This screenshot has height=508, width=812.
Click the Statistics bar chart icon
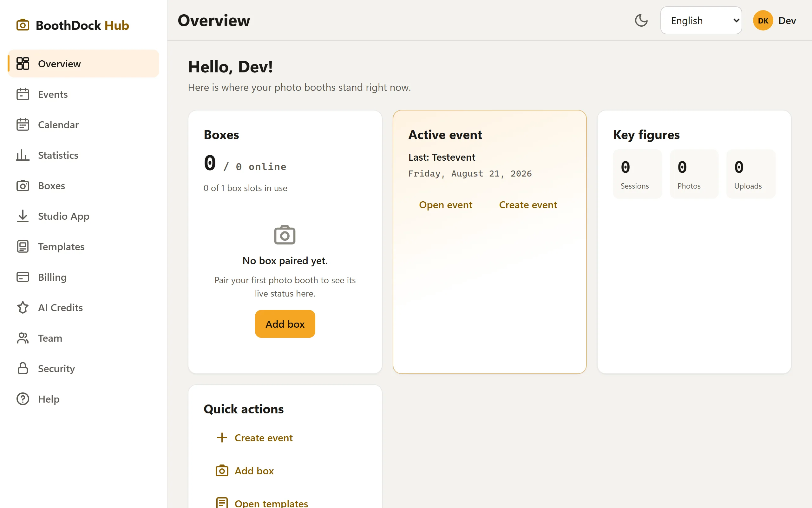pos(23,155)
